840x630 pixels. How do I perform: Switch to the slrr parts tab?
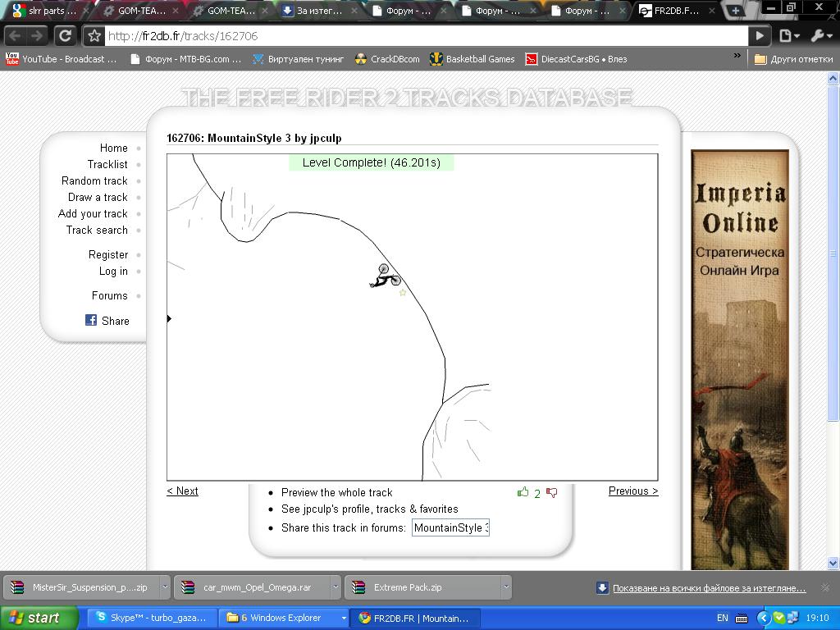click(x=45, y=11)
